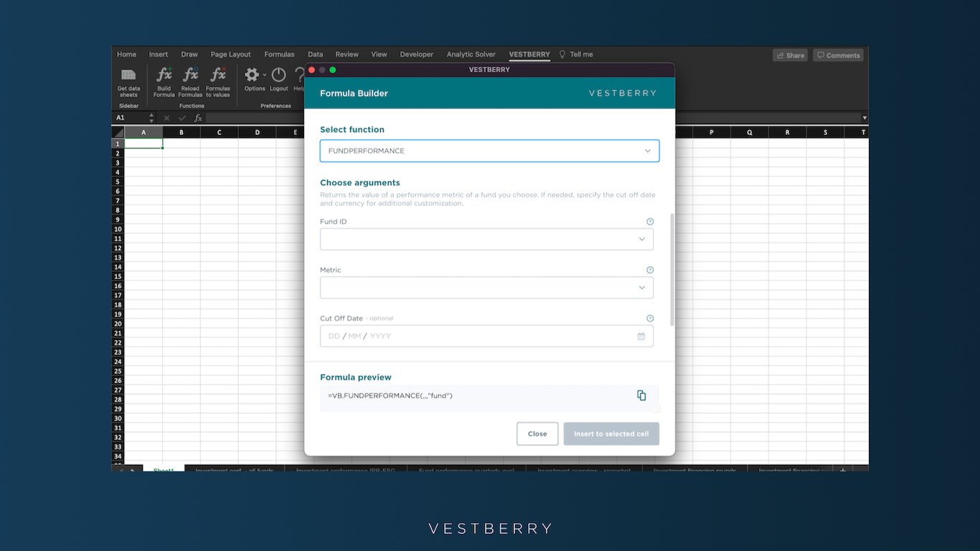Viewport: 980px width, 551px height.
Task: Click the Cut Off Date input field
Action: [486, 336]
